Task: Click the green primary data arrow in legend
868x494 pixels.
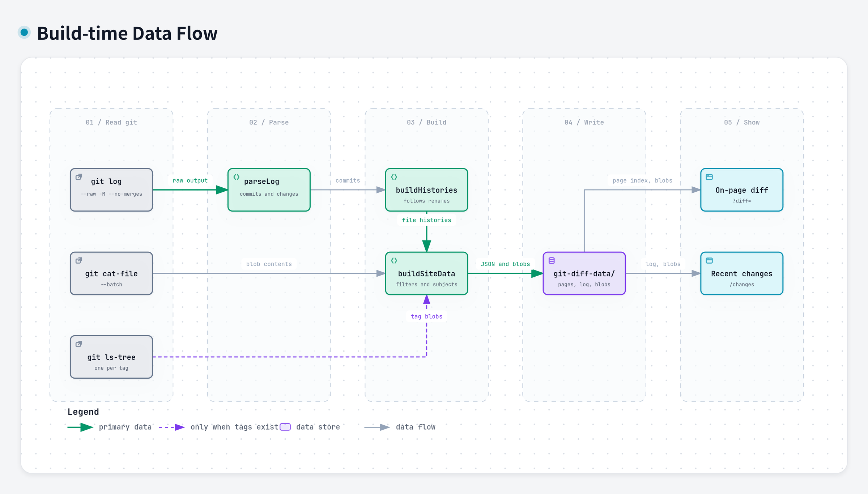Action: tap(81, 427)
